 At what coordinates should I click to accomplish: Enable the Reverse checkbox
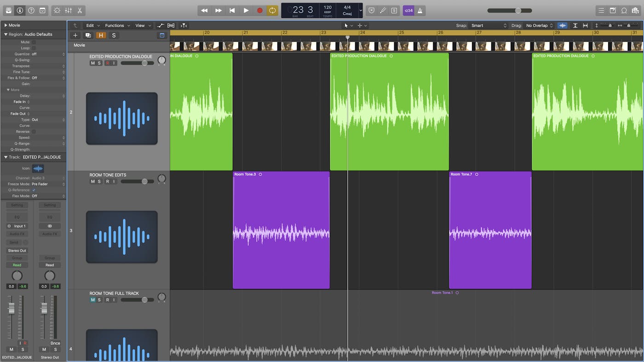tap(34, 131)
